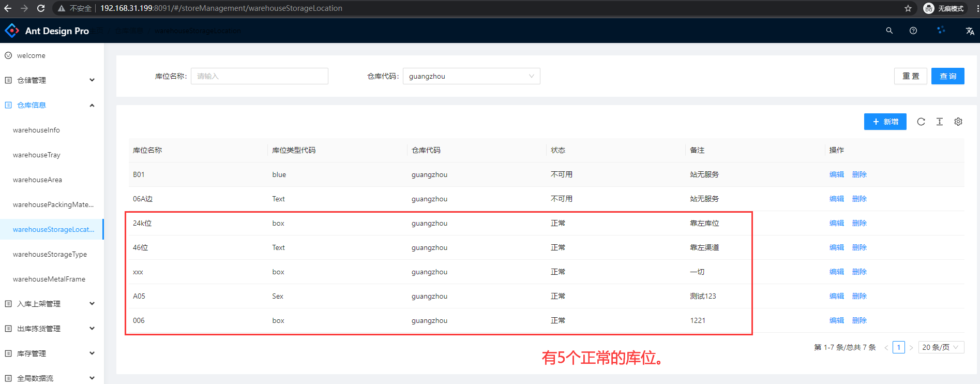Open the help question mark icon
Image resolution: width=980 pixels, height=384 pixels.
(913, 31)
